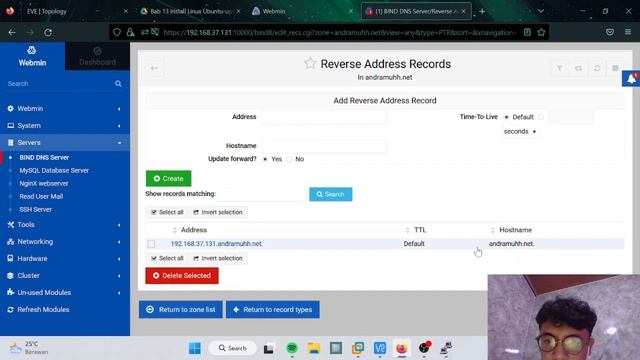640x360 pixels.
Task: Open the Firefox hamburger menu
Action: tap(628, 32)
